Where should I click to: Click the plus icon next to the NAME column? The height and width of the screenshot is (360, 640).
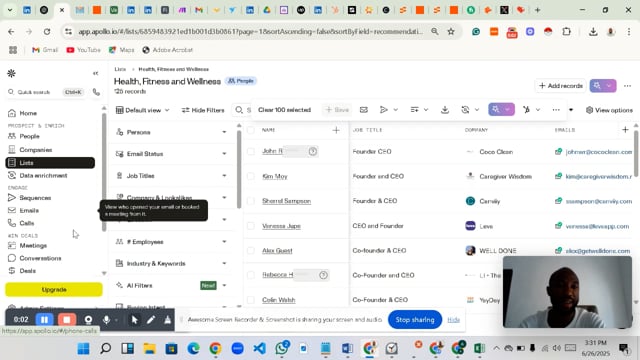tap(336, 130)
